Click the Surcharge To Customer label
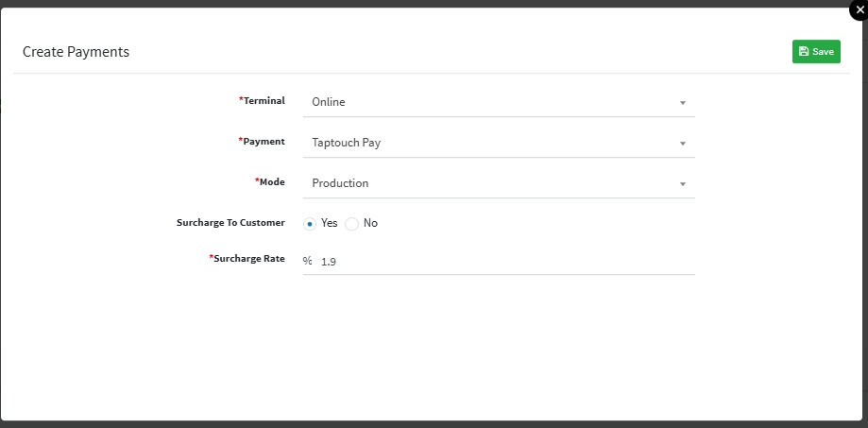 tap(230, 223)
